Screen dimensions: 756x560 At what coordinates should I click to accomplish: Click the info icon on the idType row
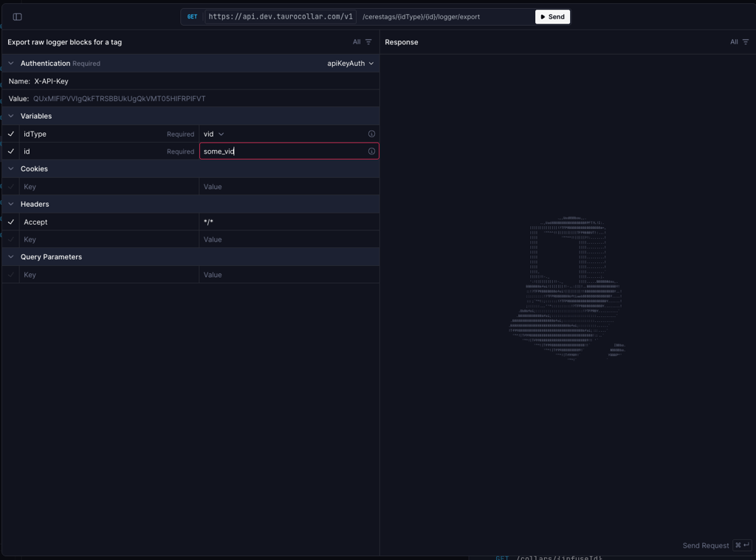coord(371,134)
